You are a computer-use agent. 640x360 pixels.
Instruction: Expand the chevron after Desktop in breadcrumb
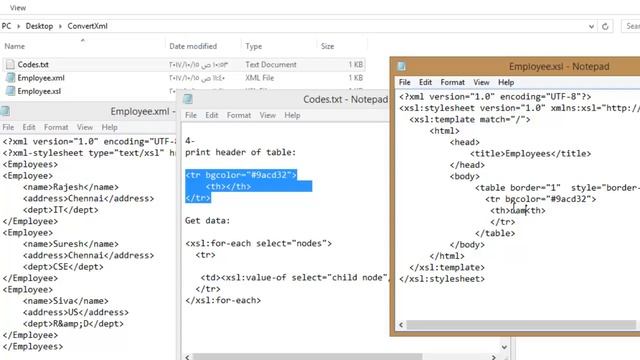(60, 26)
